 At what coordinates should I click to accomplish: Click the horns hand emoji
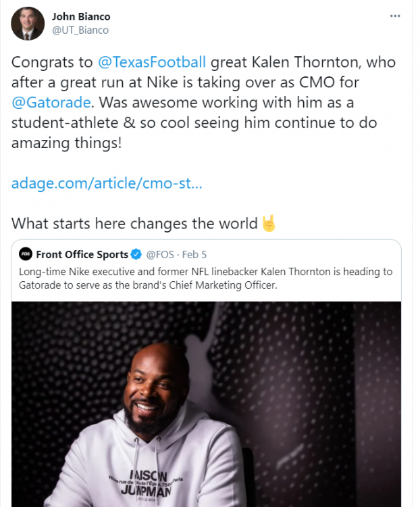click(269, 223)
